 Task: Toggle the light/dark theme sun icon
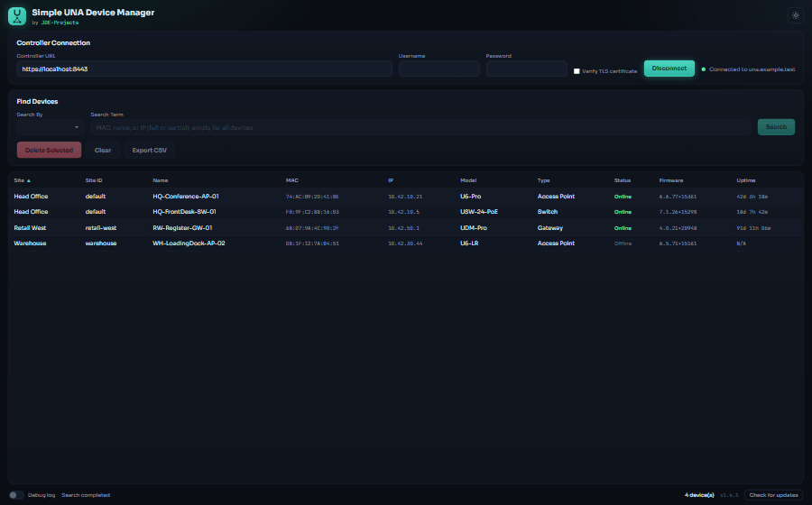796,15
